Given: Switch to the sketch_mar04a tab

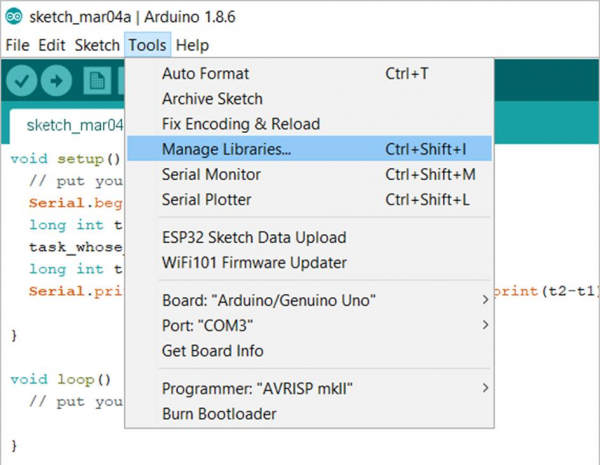Looking at the screenshot, I should [x=74, y=125].
